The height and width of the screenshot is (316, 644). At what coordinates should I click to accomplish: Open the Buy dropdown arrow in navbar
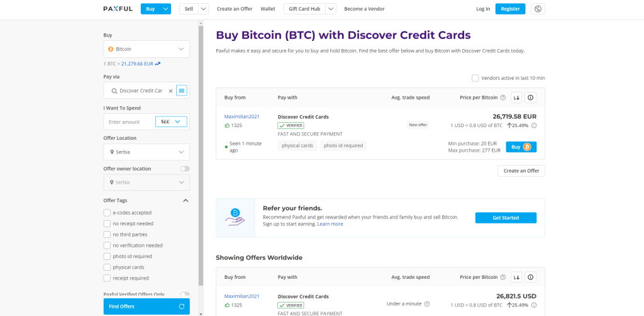click(165, 9)
